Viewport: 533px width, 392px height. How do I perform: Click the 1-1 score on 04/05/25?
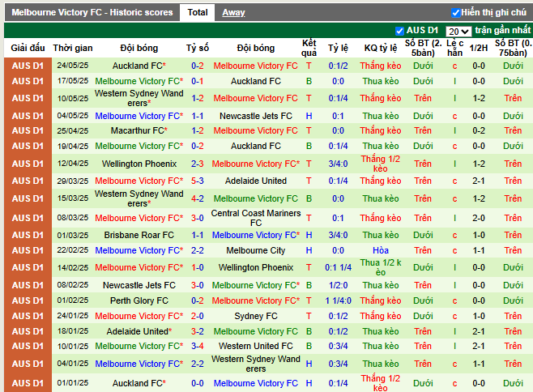click(x=197, y=116)
